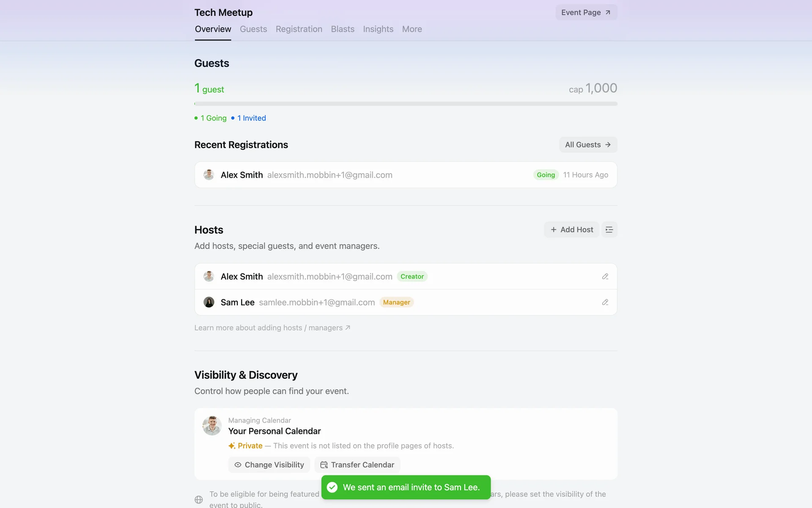The image size is (812, 508).
Task: Click the Transfer Calendar button
Action: 357,465
